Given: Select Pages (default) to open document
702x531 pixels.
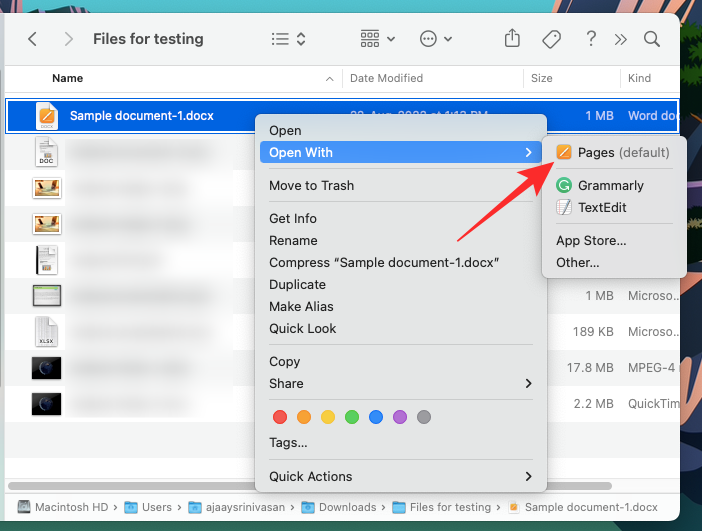Looking at the screenshot, I should click(x=623, y=153).
